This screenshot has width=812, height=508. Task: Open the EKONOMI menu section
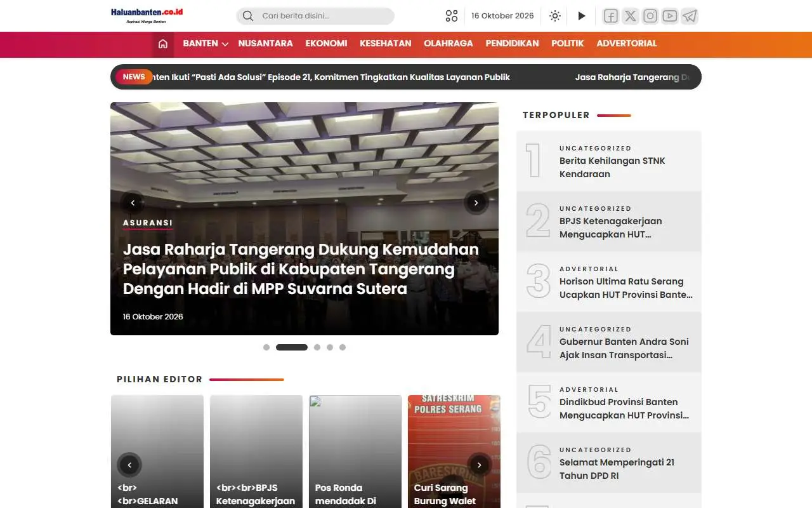coord(326,43)
